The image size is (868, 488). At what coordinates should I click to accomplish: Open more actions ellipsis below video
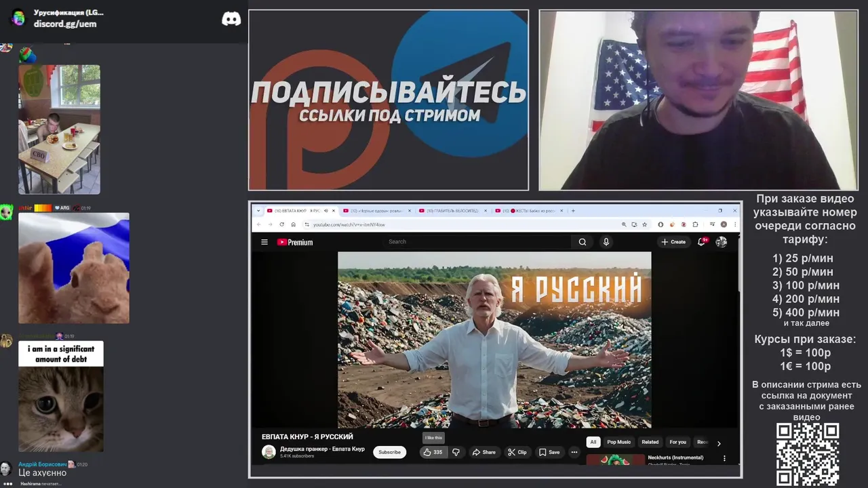574,452
